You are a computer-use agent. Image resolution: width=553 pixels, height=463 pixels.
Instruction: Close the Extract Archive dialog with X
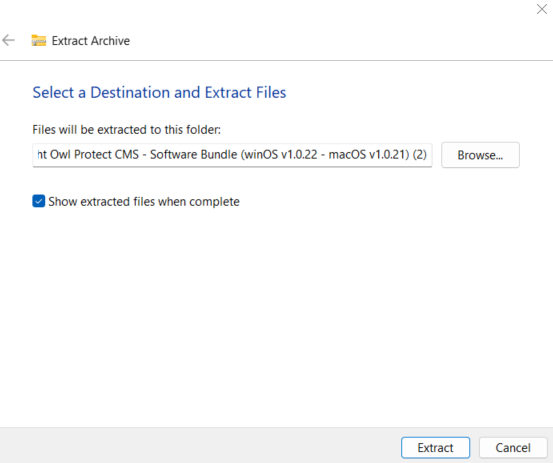click(x=542, y=9)
